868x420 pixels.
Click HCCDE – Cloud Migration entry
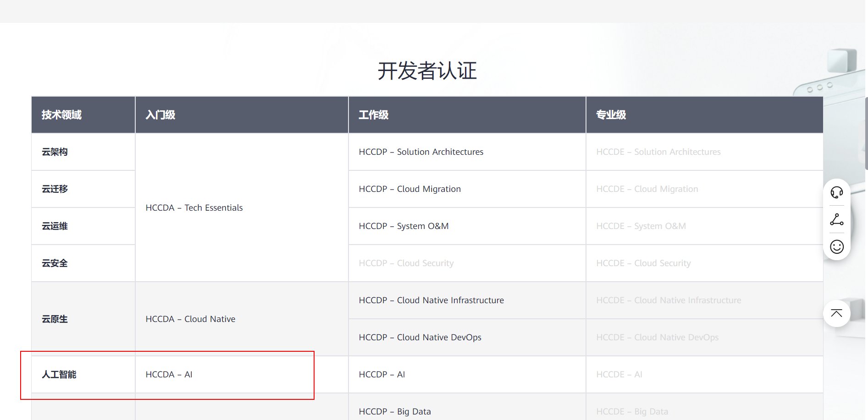click(647, 189)
